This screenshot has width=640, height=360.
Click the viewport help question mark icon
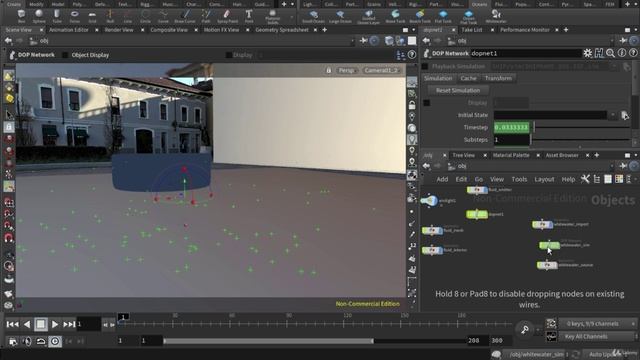coord(412,54)
